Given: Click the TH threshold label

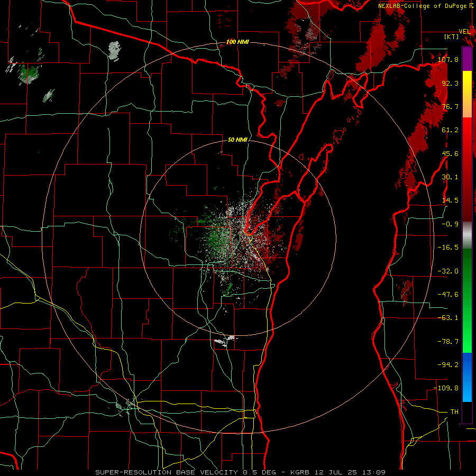Looking at the screenshot, I should [x=454, y=411].
